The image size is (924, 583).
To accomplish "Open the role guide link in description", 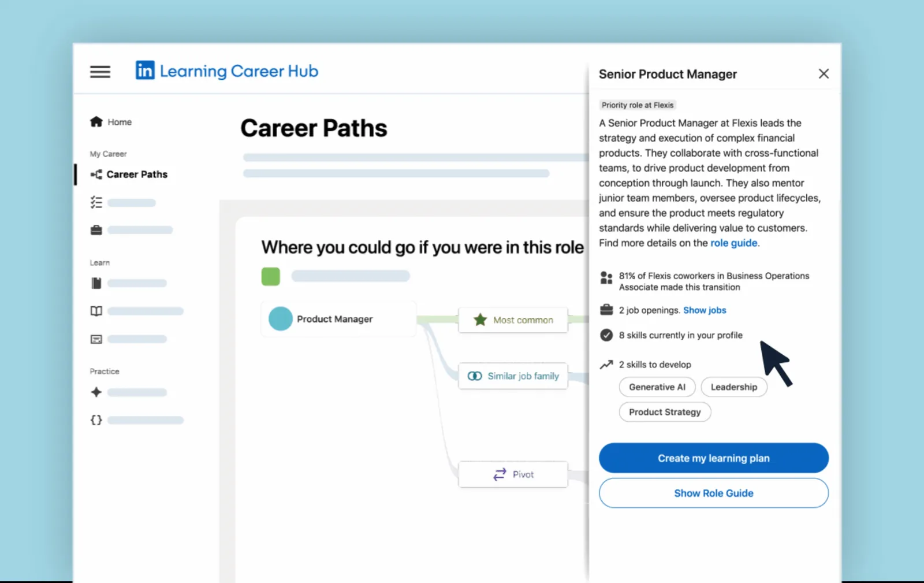I will click(733, 243).
